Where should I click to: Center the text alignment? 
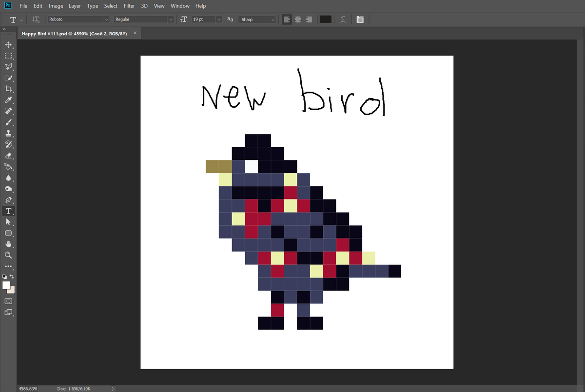(x=298, y=20)
